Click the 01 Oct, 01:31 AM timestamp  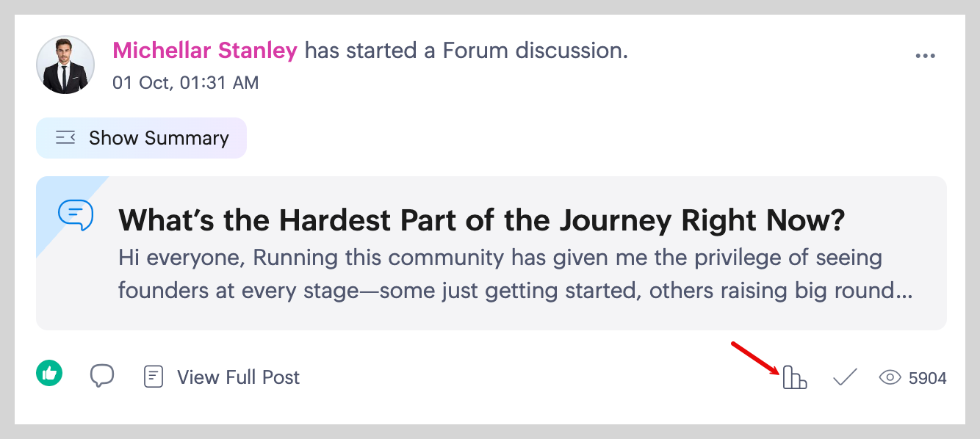[185, 82]
